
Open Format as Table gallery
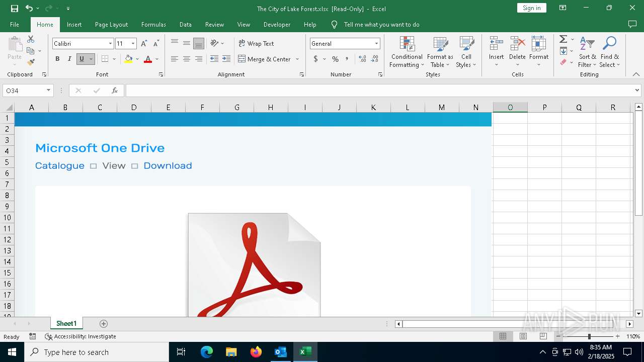[440, 52]
